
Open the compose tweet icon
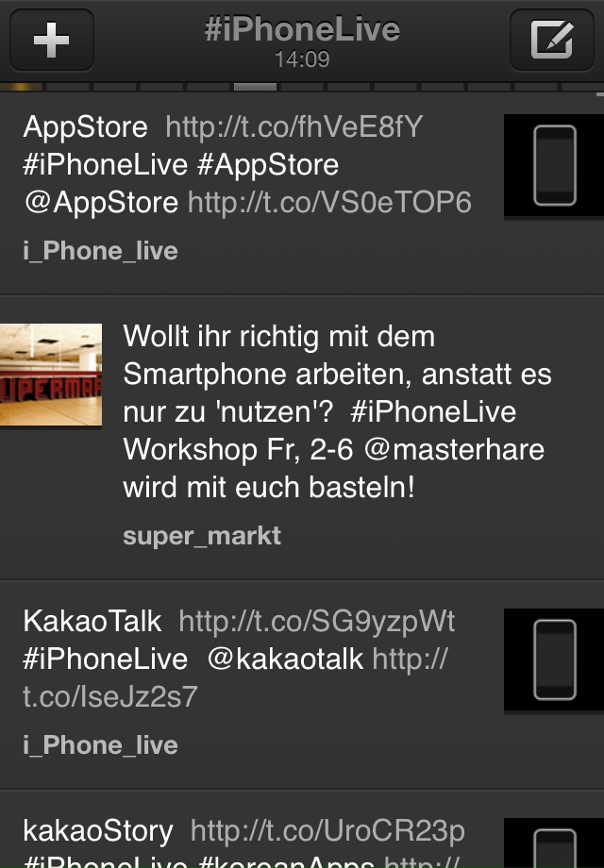(551, 40)
